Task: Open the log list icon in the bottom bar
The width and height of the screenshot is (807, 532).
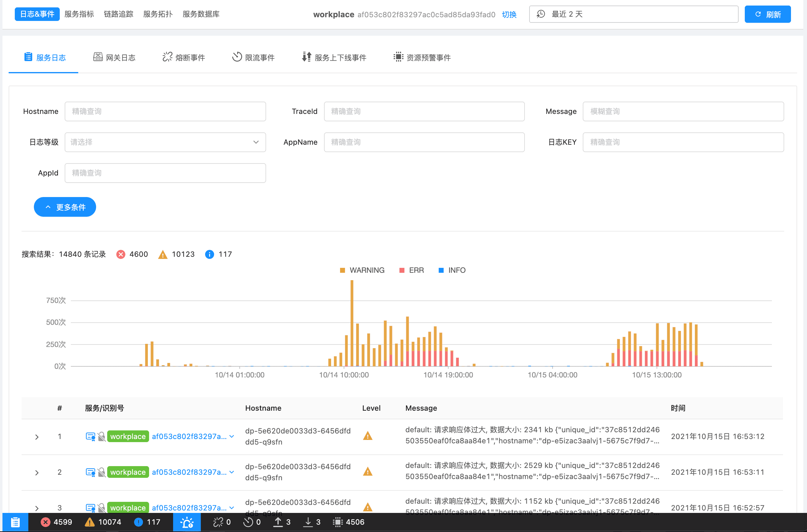Action: [15, 522]
